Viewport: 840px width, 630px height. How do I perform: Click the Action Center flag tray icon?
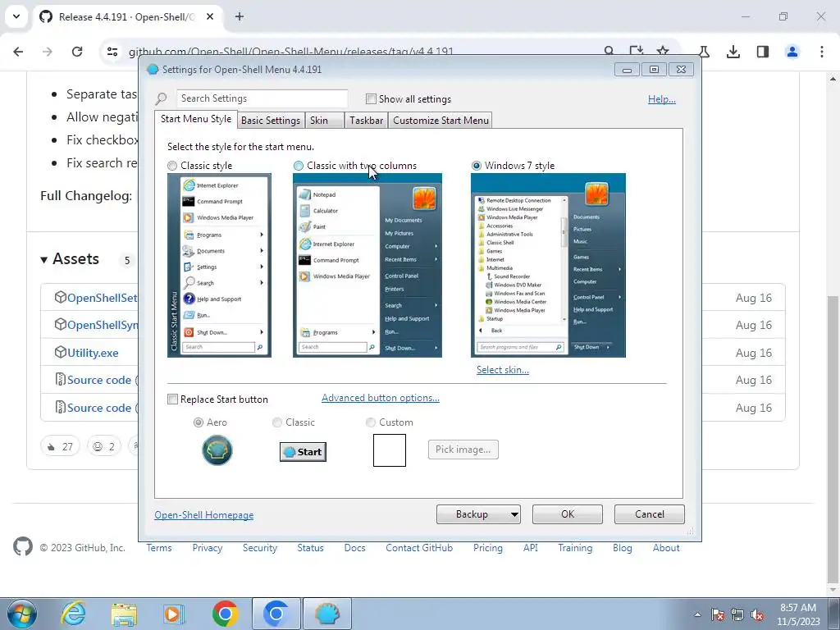(717, 614)
